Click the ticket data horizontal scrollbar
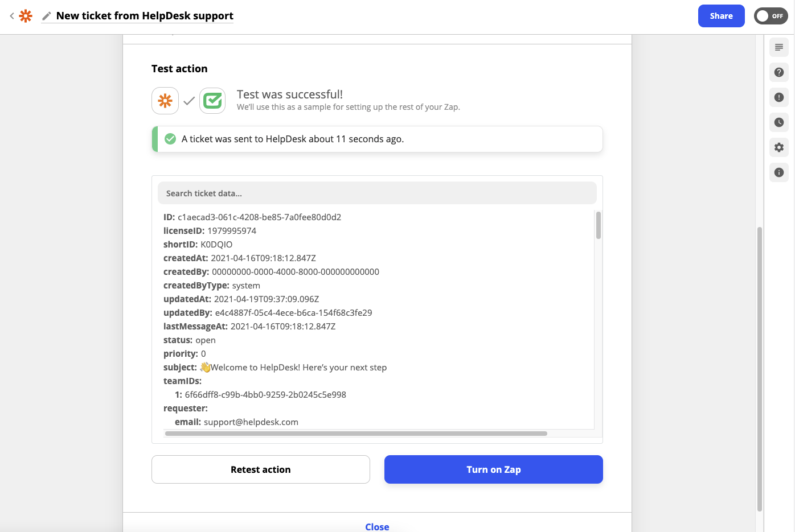 click(356, 434)
